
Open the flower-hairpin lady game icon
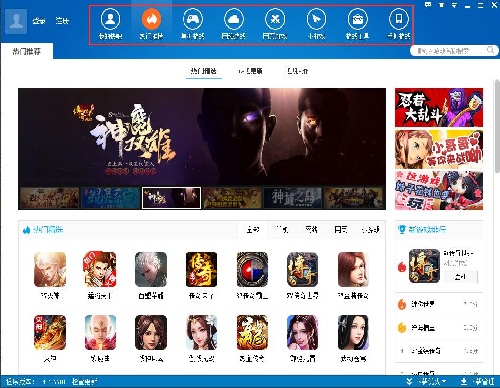(201, 332)
